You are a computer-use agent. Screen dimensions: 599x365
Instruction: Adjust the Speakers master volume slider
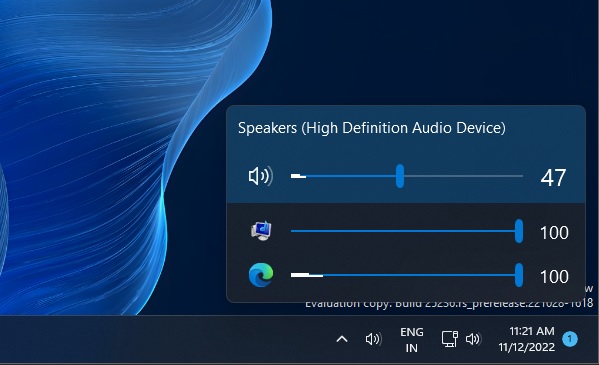[x=407, y=176]
